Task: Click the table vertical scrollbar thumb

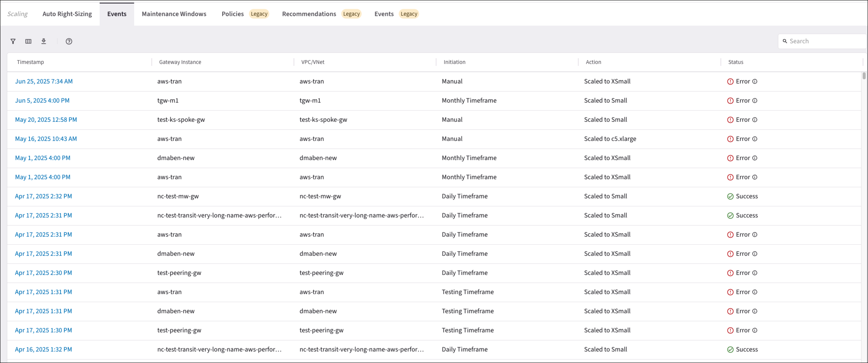Action: [x=864, y=76]
